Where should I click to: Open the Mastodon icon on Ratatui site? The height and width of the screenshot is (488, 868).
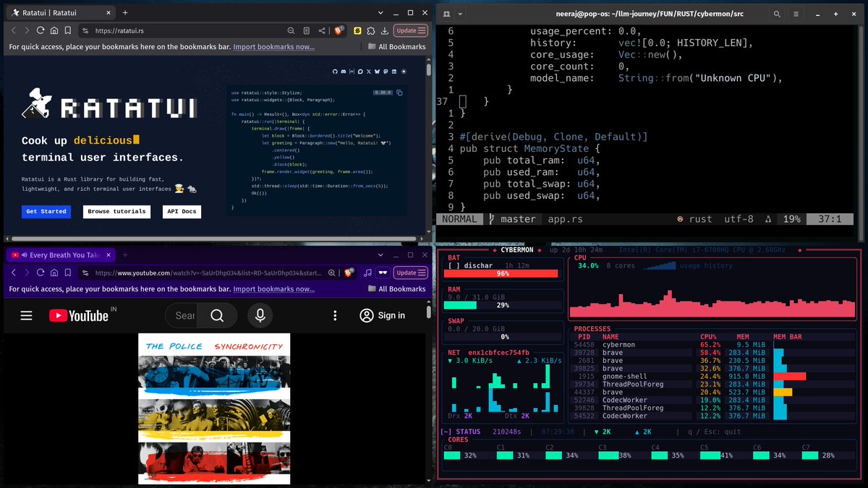coord(386,72)
